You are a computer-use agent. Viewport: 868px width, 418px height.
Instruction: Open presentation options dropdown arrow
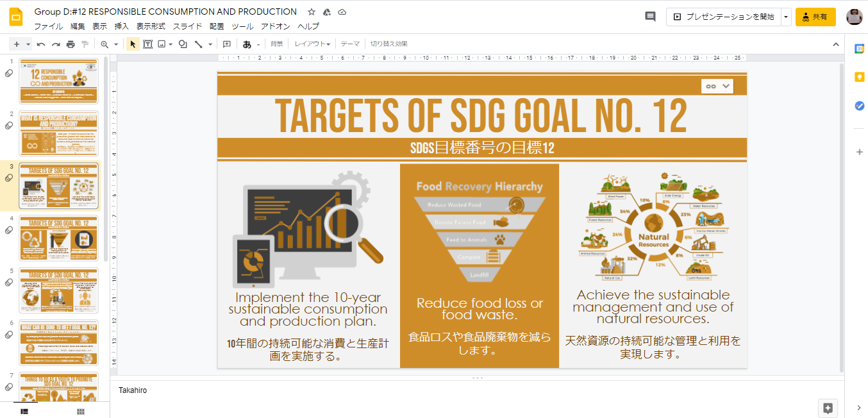point(786,17)
